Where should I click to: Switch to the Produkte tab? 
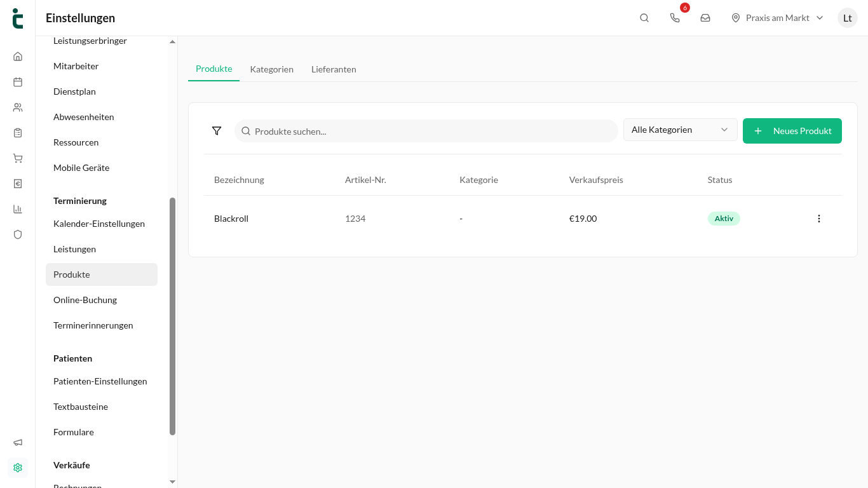click(214, 69)
